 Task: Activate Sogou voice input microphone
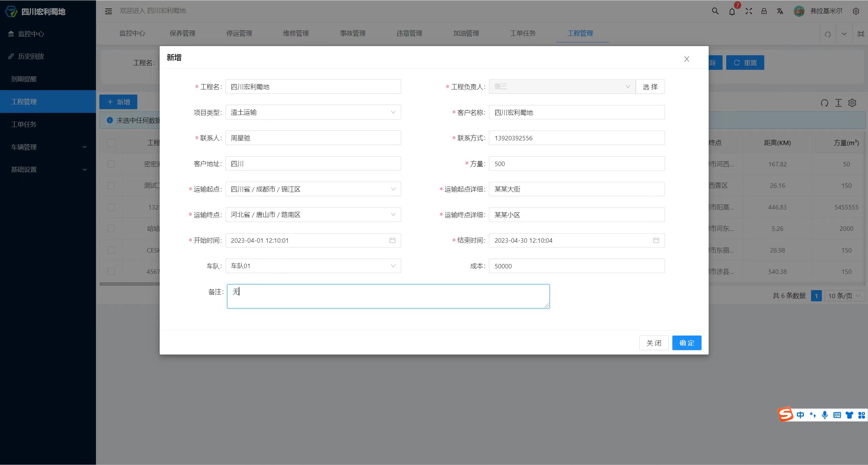coord(825,415)
